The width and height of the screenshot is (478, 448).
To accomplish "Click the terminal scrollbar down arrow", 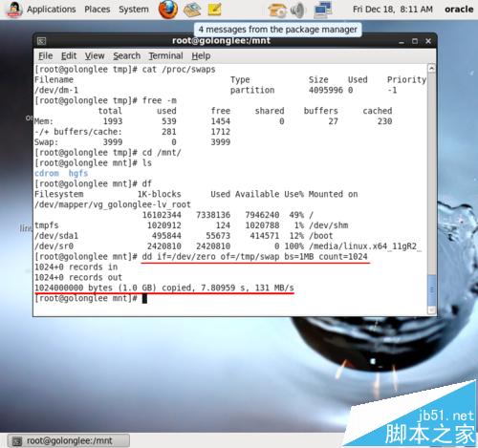I will tap(431, 309).
